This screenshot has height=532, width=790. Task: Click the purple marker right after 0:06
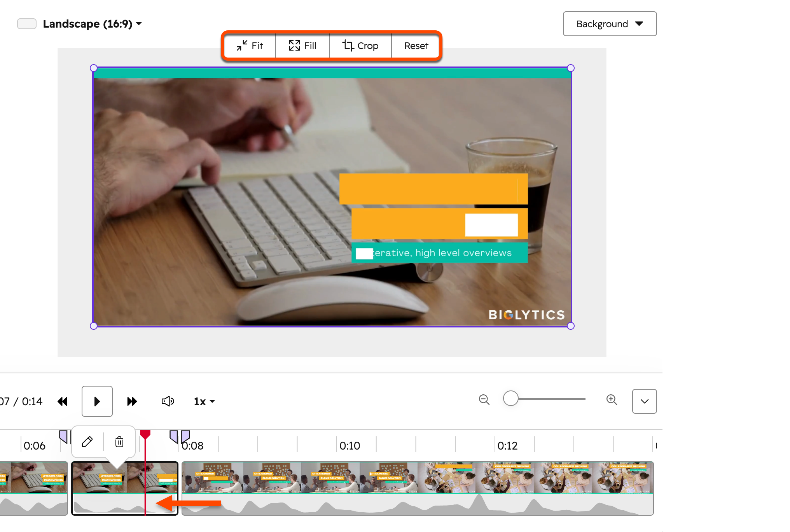(63, 437)
